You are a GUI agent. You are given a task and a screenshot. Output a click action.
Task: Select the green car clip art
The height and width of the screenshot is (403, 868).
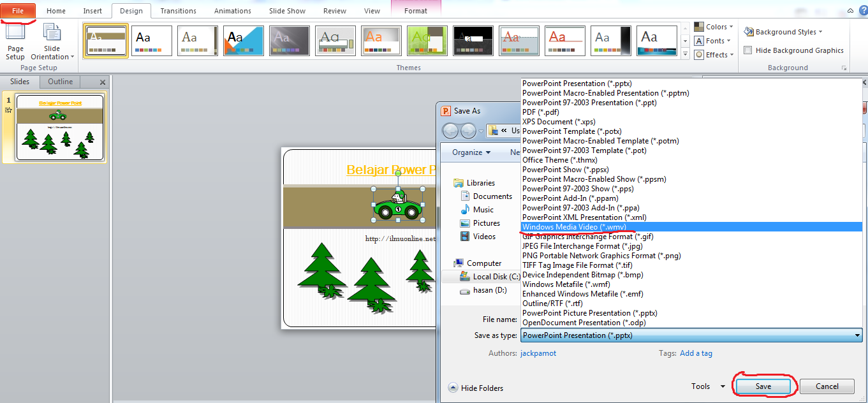point(399,206)
